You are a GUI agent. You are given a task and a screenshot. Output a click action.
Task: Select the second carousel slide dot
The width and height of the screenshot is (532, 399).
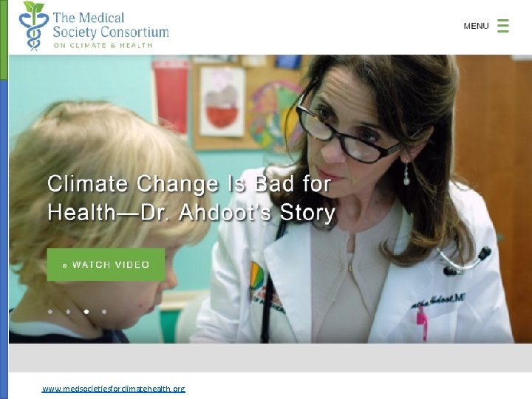68,312
